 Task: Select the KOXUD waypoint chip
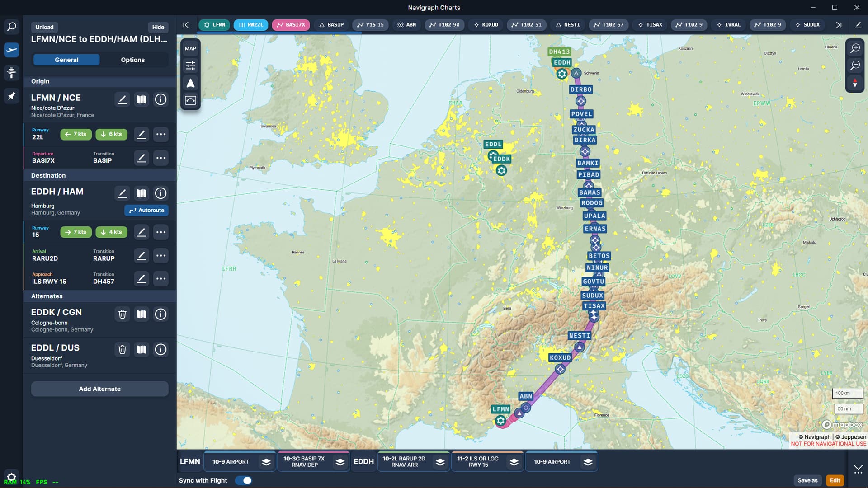pyautogui.click(x=486, y=25)
